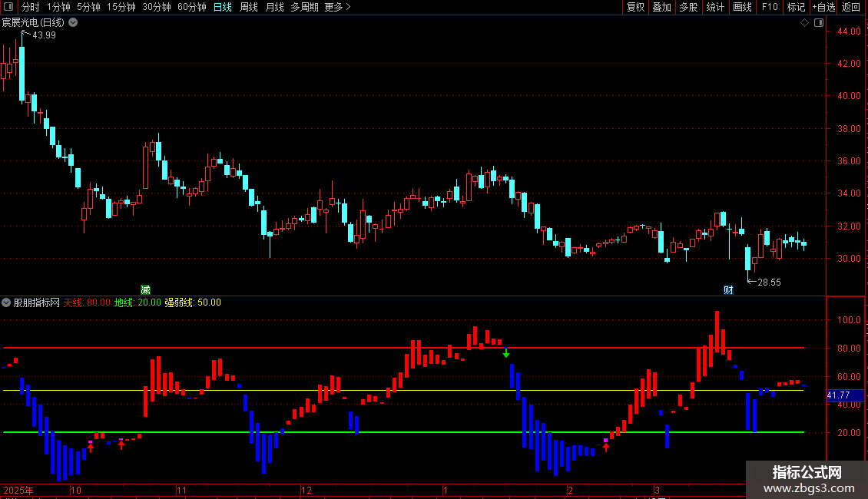Click the 叠加 overlay button
Image resolution: width=868 pixels, height=499 pixels.
click(661, 7)
